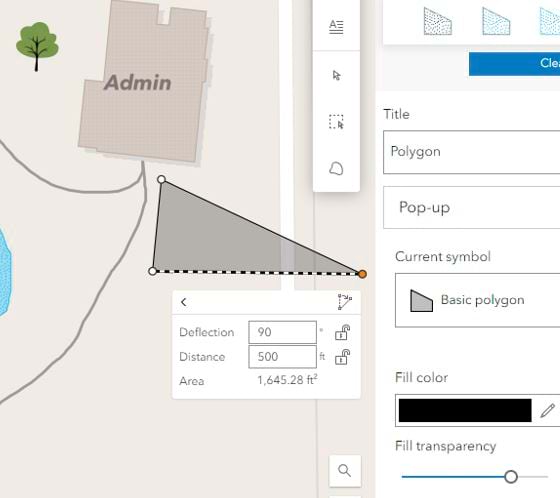Click the Basic polygon symbol thumbnail

tap(421, 301)
